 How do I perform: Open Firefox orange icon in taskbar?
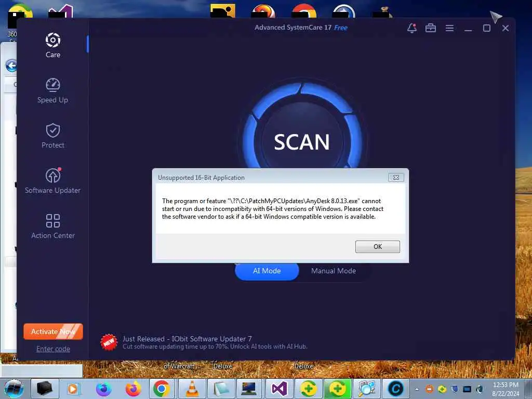click(x=134, y=389)
